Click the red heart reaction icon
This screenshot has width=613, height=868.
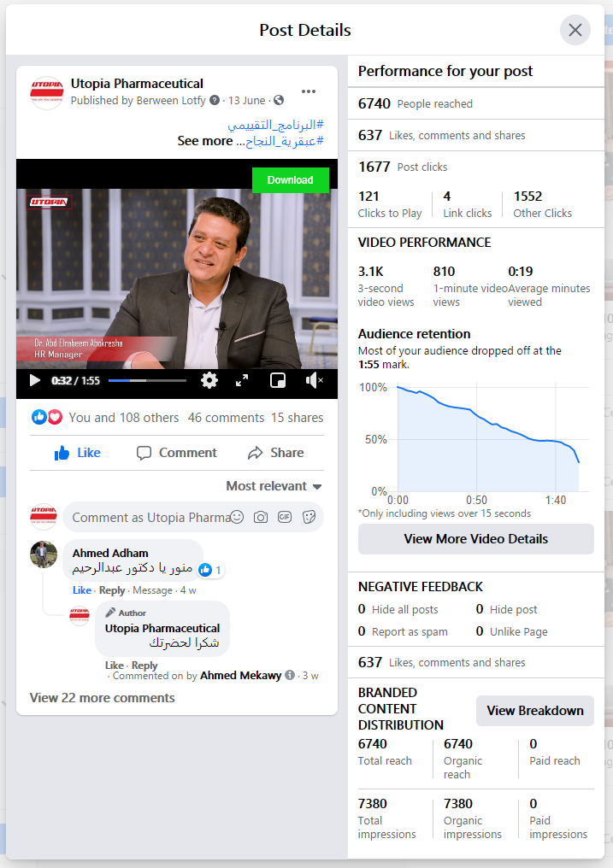coord(54,418)
